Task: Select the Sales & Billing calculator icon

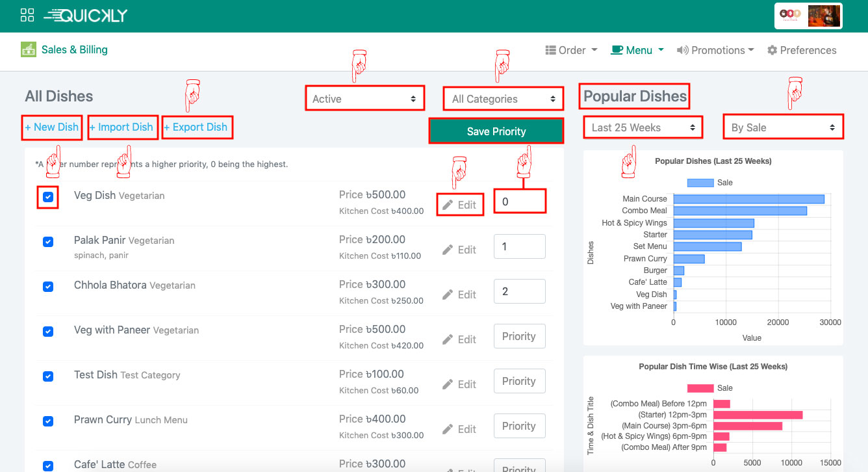Action: point(27,49)
